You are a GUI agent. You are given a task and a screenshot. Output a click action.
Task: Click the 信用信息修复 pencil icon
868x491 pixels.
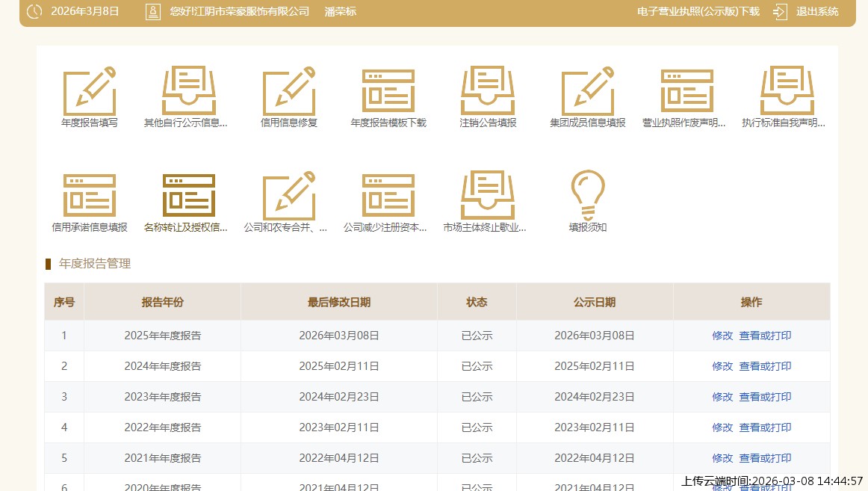[x=288, y=93]
